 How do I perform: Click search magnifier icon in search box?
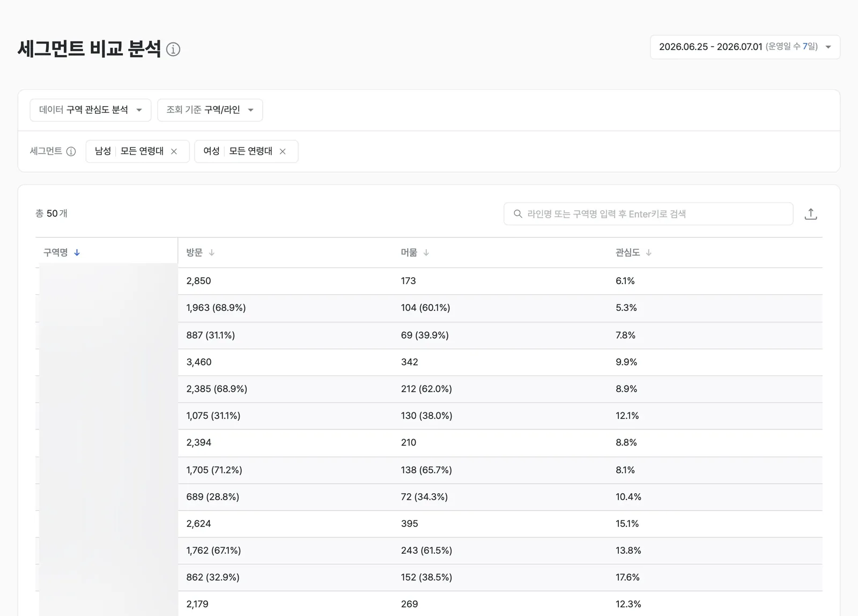point(517,214)
